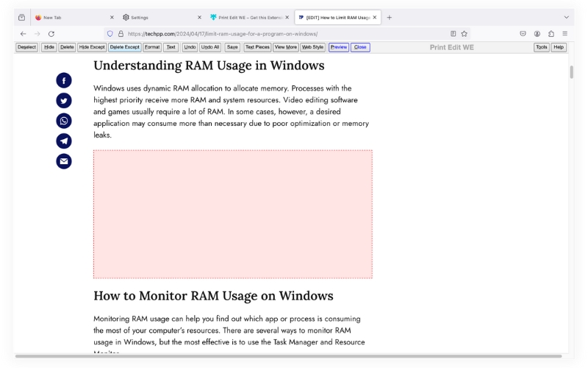Image resolution: width=588 pixels, height=368 pixels.
Task: Toggle reader view icon in address bar
Action: (453, 34)
